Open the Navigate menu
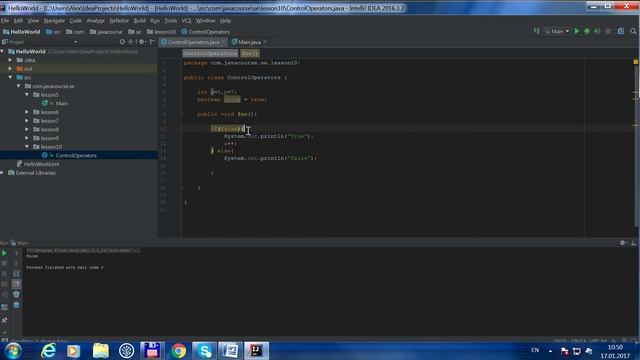640x360 pixels. (x=54, y=20)
